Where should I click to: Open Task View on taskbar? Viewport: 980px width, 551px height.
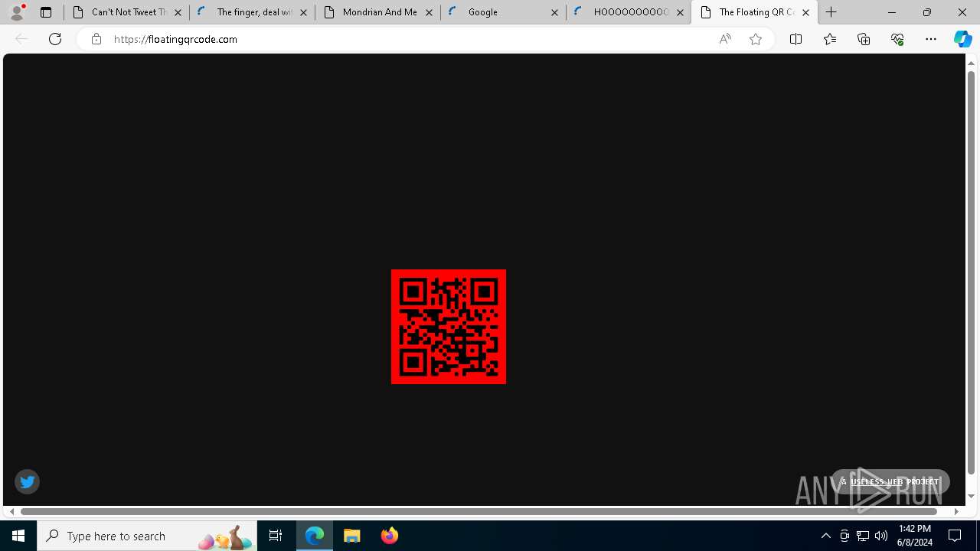pos(276,536)
